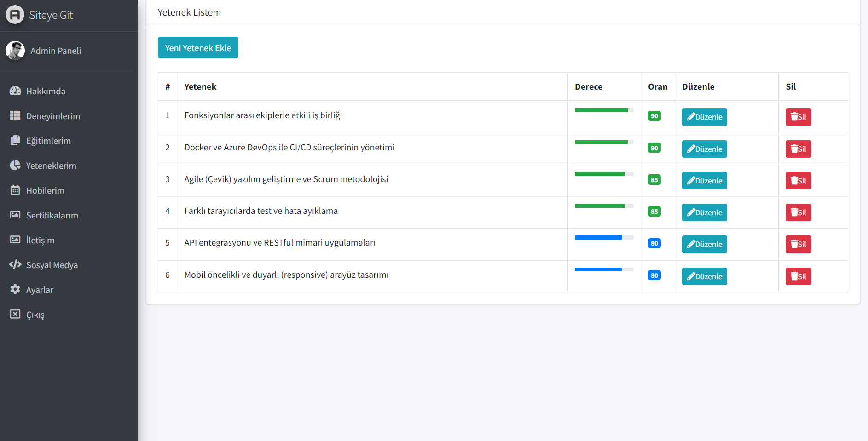This screenshot has height=441, width=868.
Task: Click the 85 badge in Farklı tarayıcılarda row
Action: [x=654, y=212]
